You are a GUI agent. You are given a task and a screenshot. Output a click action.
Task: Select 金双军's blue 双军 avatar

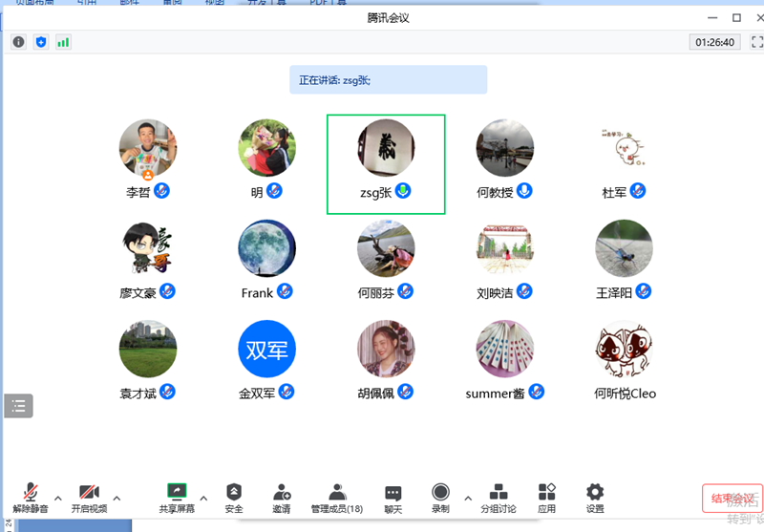[267, 349]
